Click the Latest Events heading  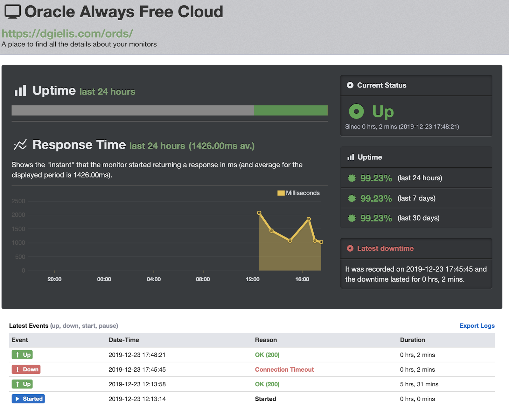(29, 325)
